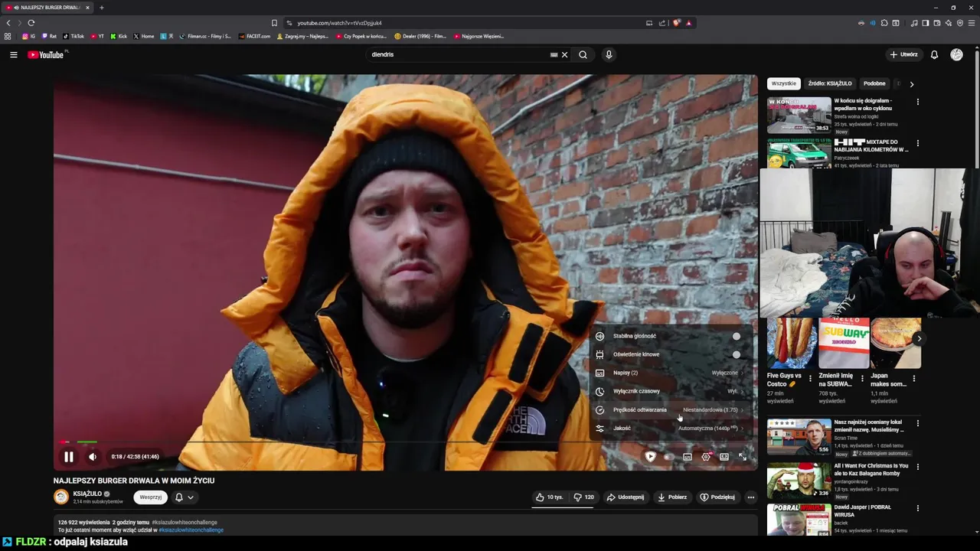
Task: Enter fullscreen mode
Action: coord(742,457)
